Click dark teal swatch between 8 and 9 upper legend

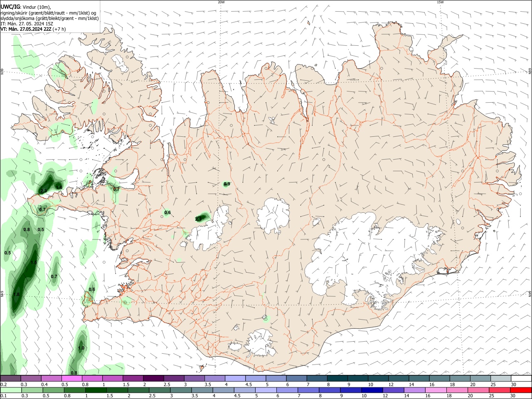[337, 379]
